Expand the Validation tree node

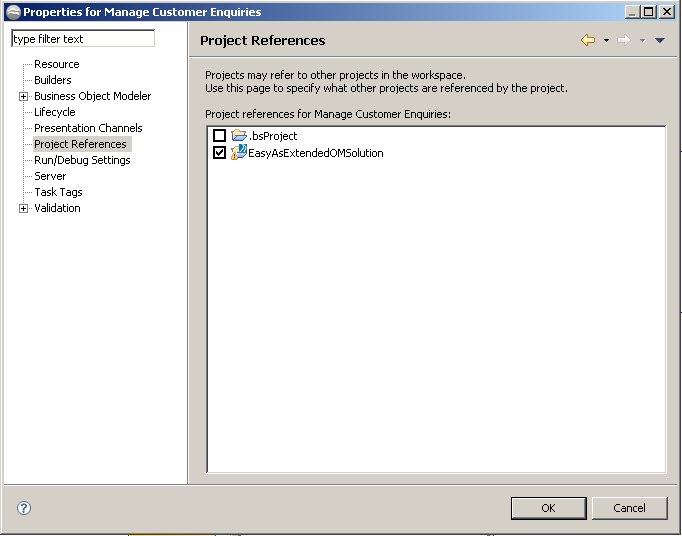[23, 208]
